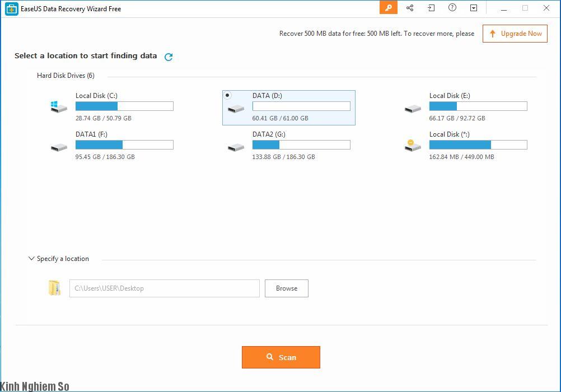Screen dimensions: 561x392
Task: Click the refresh drives icon
Action: pos(169,57)
